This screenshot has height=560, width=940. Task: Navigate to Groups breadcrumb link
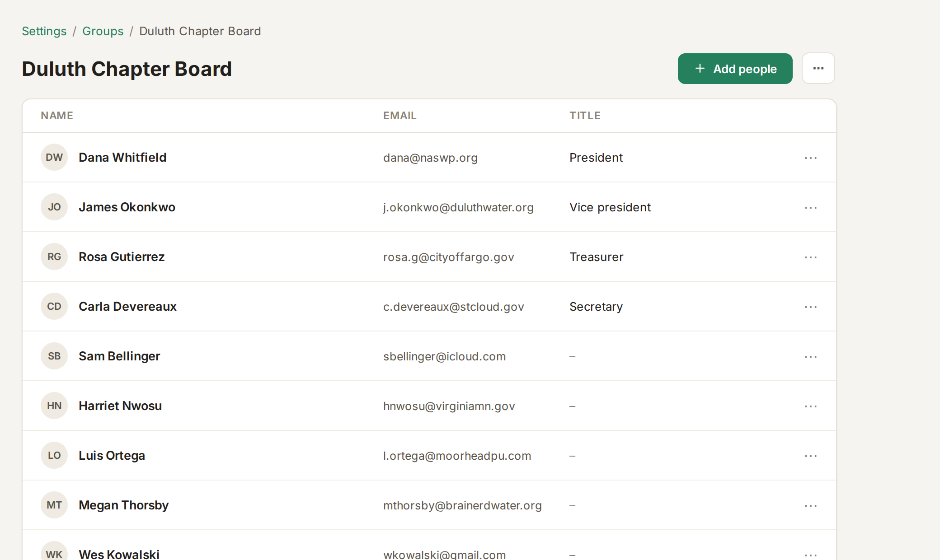[103, 31]
